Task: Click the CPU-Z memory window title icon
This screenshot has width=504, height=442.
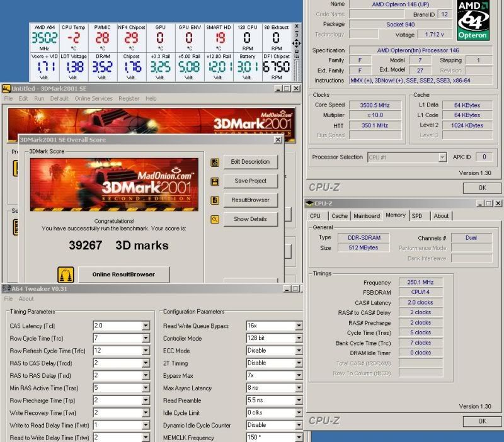Action: tap(309, 203)
